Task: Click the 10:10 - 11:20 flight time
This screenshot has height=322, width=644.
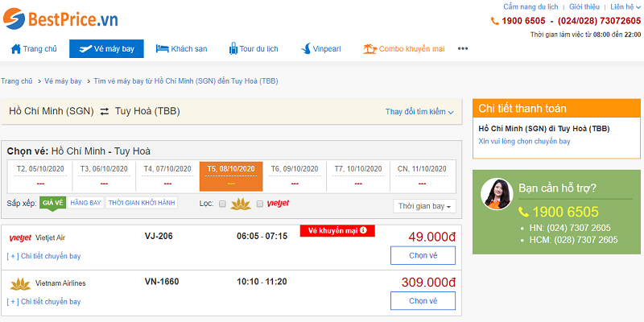Action: (262, 282)
